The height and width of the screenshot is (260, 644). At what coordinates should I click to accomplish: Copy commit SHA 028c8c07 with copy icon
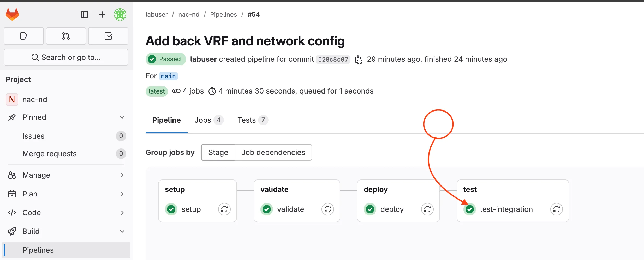[359, 59]
